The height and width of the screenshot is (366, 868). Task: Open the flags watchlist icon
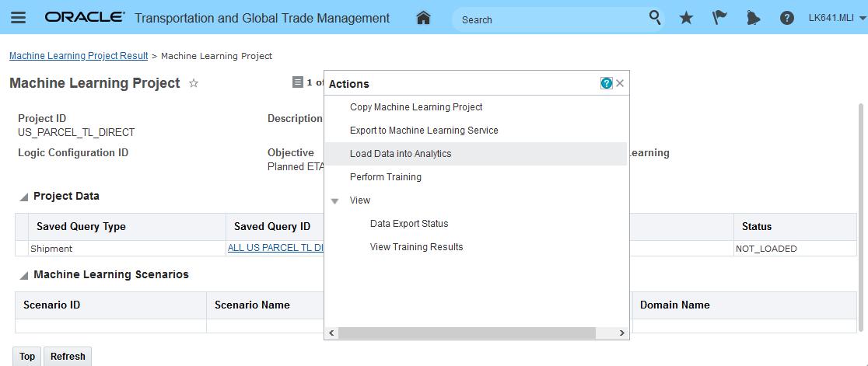pyautogui.click(x=719, y=18)
